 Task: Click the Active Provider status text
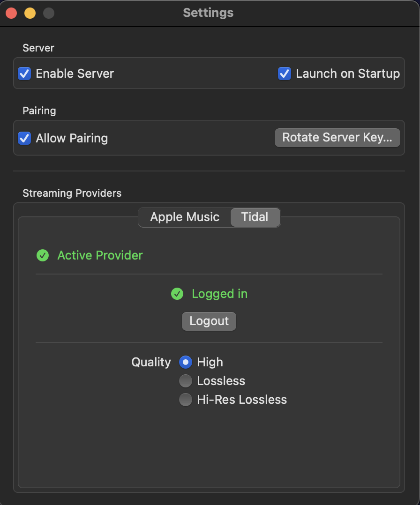pos(100,255)
